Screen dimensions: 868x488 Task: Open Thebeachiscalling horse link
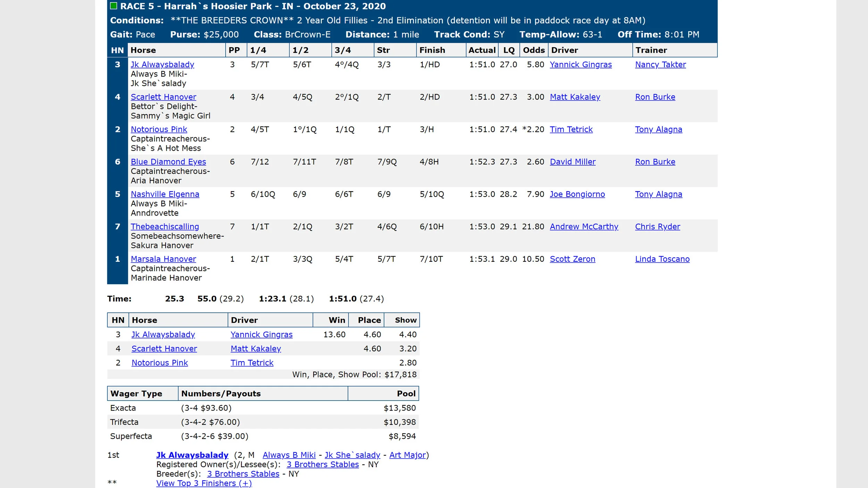coord(165,227)
